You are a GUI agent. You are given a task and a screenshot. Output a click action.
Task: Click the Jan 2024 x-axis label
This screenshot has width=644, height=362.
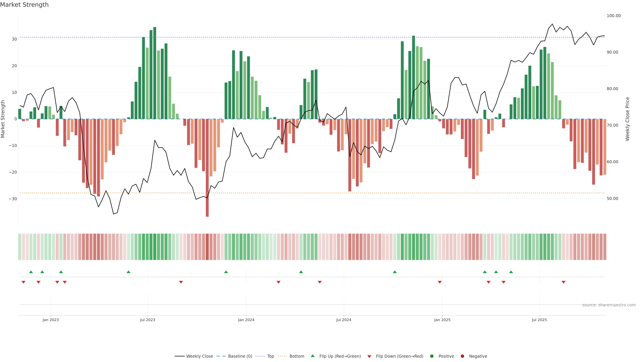[246, 320]
